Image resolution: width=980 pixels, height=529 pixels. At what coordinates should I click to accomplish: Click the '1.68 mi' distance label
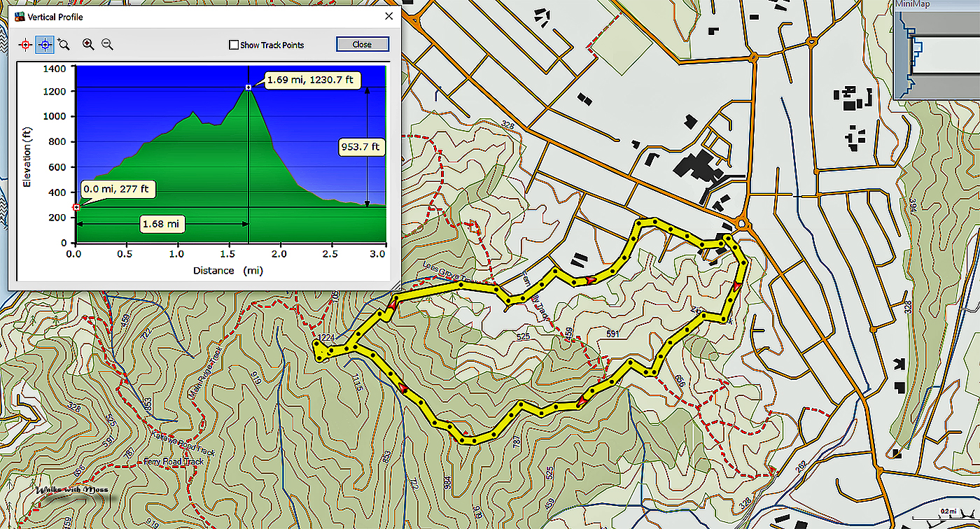coord(164,224)
